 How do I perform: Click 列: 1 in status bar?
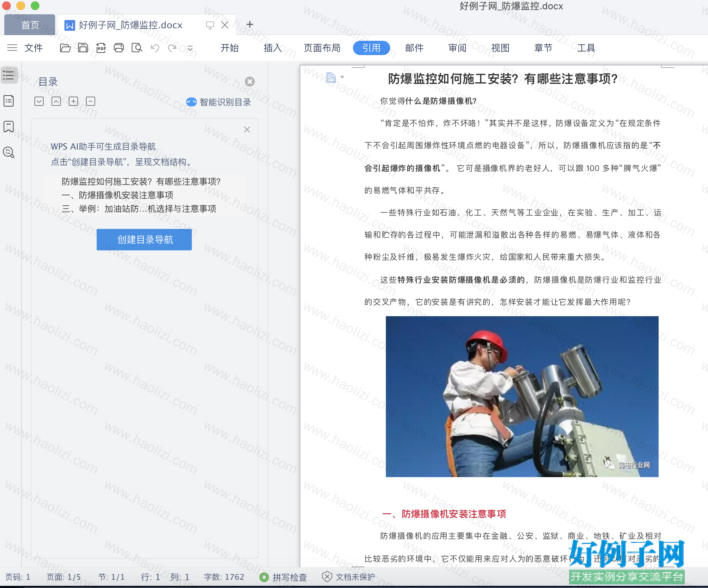(x=180, y=577)
